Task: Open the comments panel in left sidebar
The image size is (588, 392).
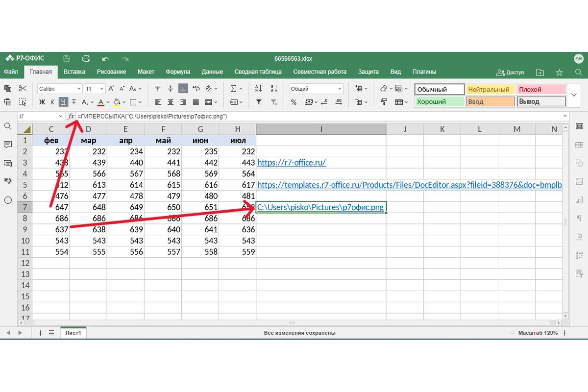Action: coord(8,145)
